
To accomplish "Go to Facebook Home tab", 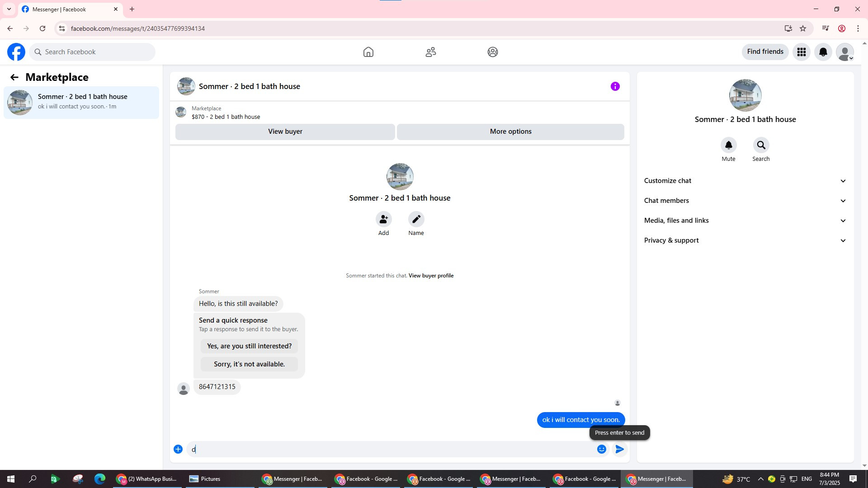I will click(x=368, y=52).
